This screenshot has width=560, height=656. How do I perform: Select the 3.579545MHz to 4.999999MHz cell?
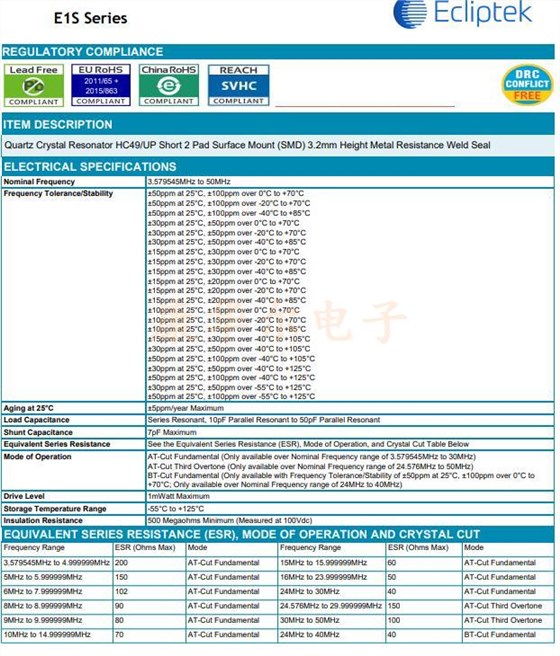[x=56, y=563]
